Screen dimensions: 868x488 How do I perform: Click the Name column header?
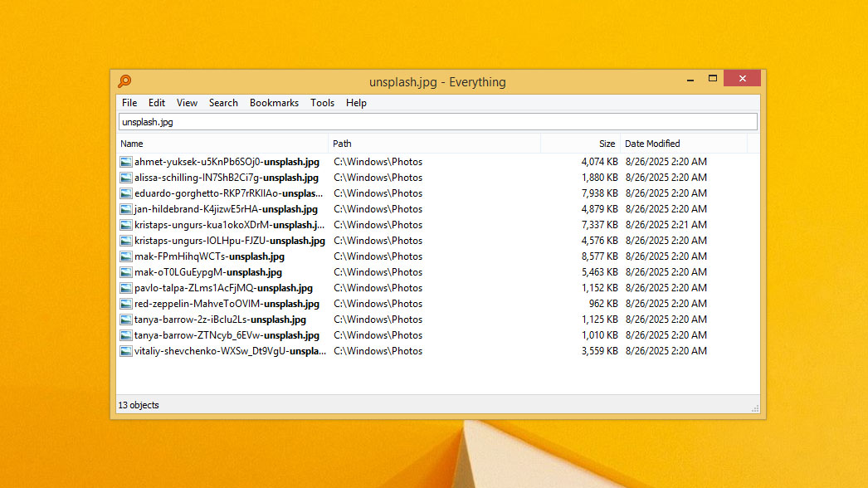pos(132,143)
